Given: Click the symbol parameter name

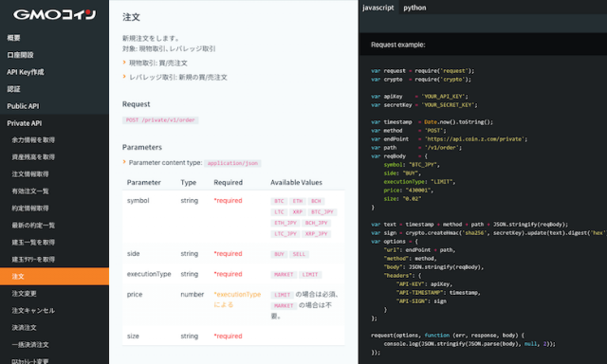Looking at the screenshot, I should [138, 200].
